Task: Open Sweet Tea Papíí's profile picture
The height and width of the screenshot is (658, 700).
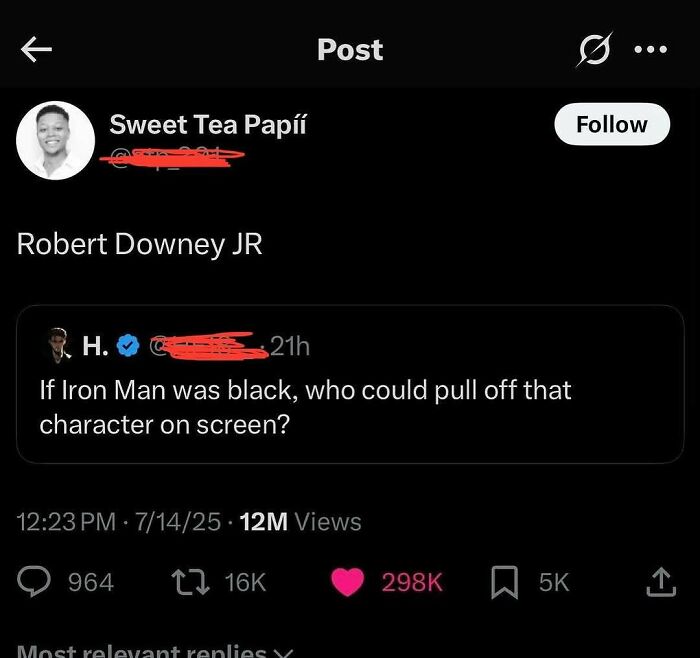Action: tap(55, 140)
